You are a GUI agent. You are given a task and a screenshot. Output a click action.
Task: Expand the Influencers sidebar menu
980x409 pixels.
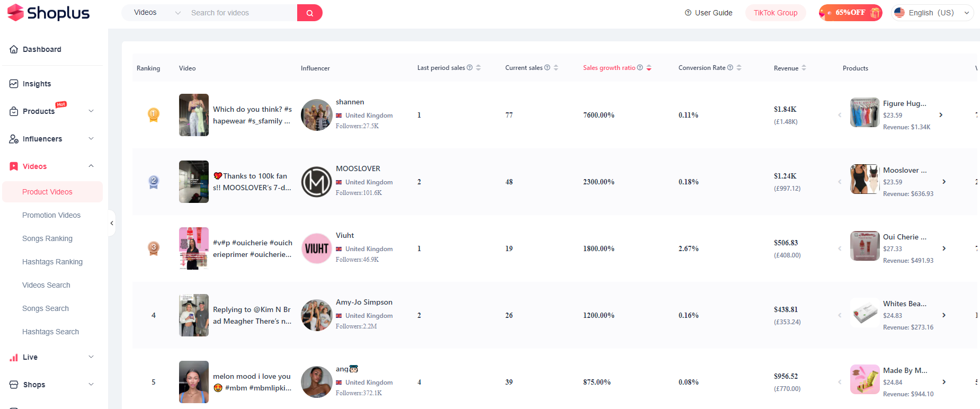[x=52, y=139]
